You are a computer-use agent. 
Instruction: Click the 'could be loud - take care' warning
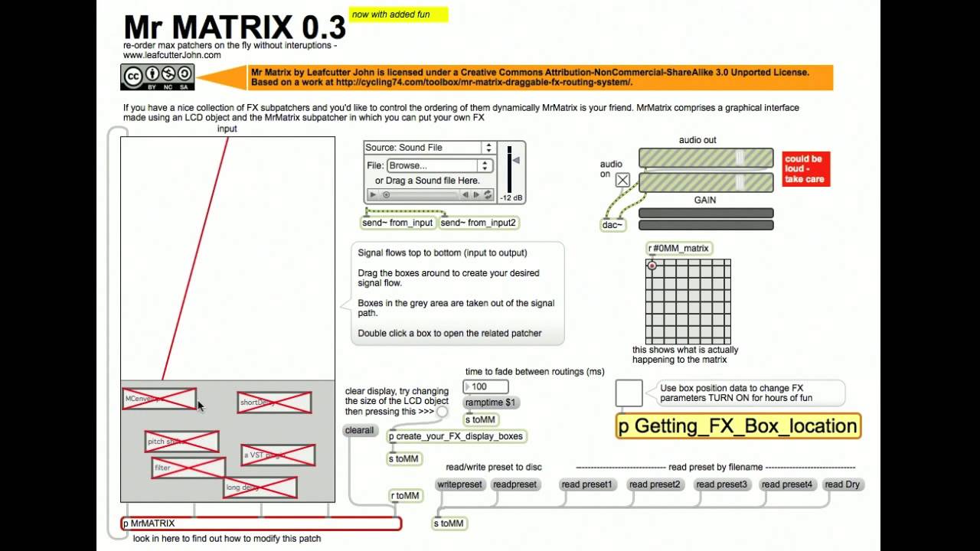point(805,169)
